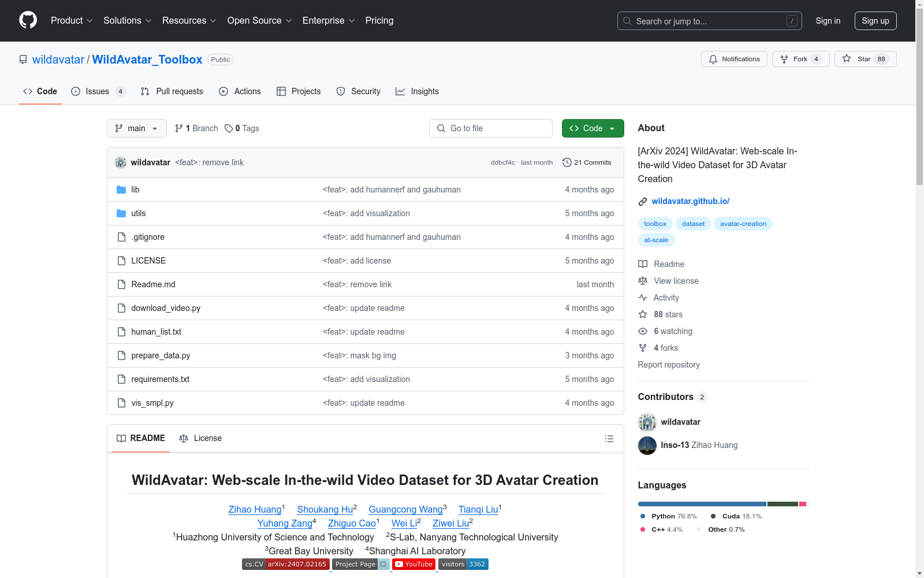Click the lib folder icon
This screenshot has height=578, width=924.
(x=121, y=190)
